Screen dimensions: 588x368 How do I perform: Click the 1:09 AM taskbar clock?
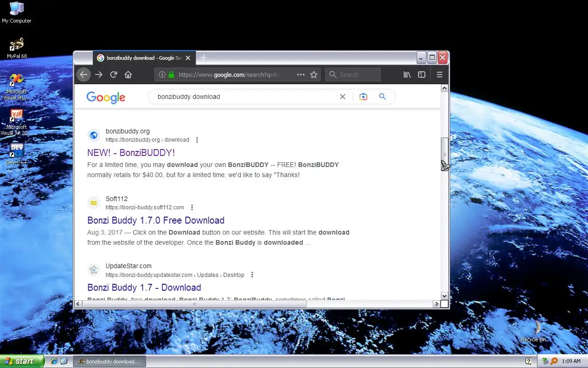[571, 361]
